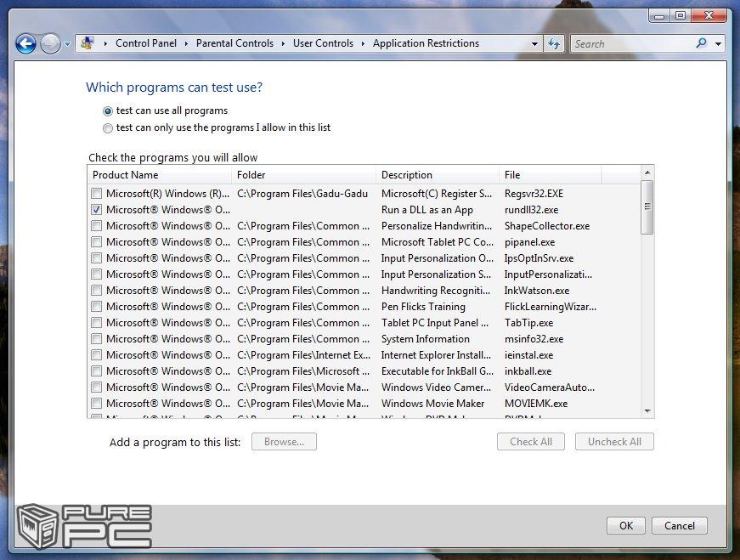
Task: Click the Control Panel icon in address bar
Action: click(87, 43)
